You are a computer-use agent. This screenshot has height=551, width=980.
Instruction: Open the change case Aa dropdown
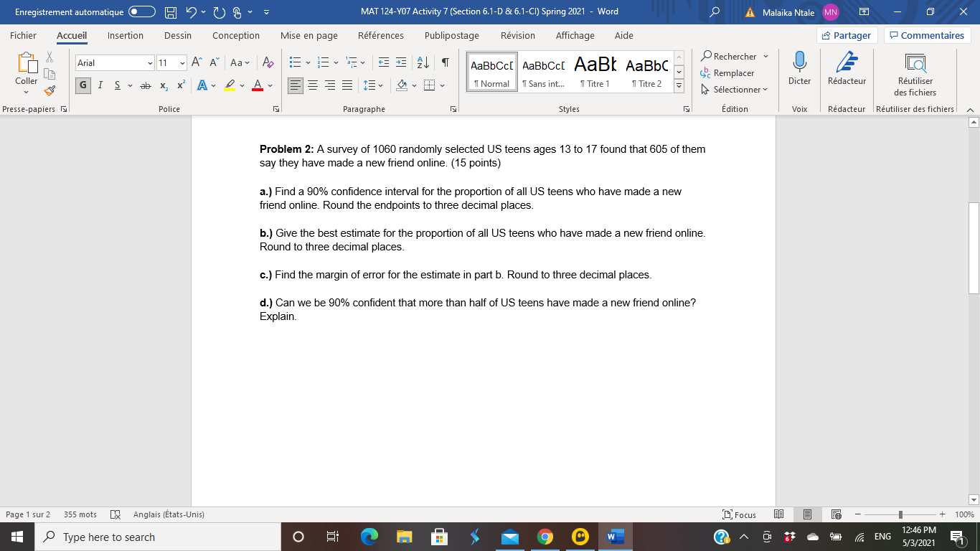pyautogui.click(x=240, y=63)
